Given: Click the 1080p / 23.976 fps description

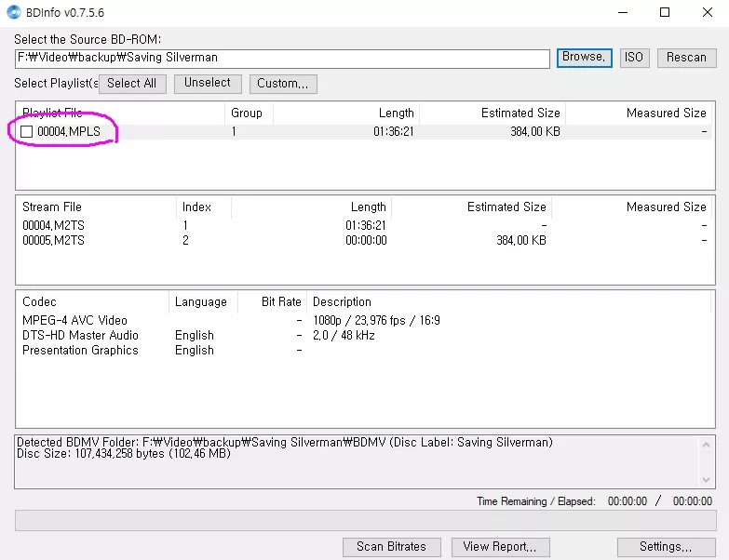Looking at the screenshot, I should point(376,320).
